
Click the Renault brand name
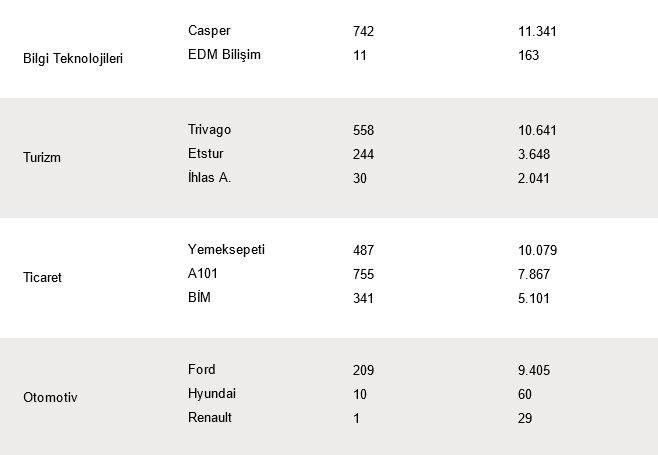210,418
